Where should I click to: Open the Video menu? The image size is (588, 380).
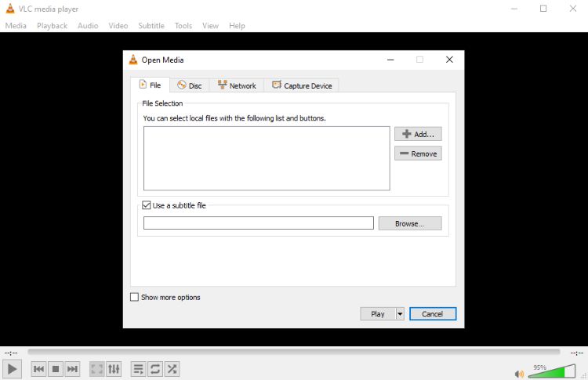118,26
